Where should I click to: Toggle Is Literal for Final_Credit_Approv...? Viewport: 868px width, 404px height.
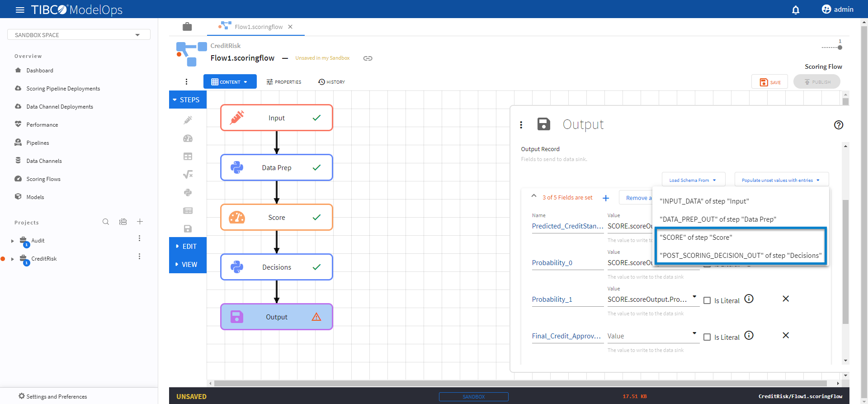click(707, 337)
